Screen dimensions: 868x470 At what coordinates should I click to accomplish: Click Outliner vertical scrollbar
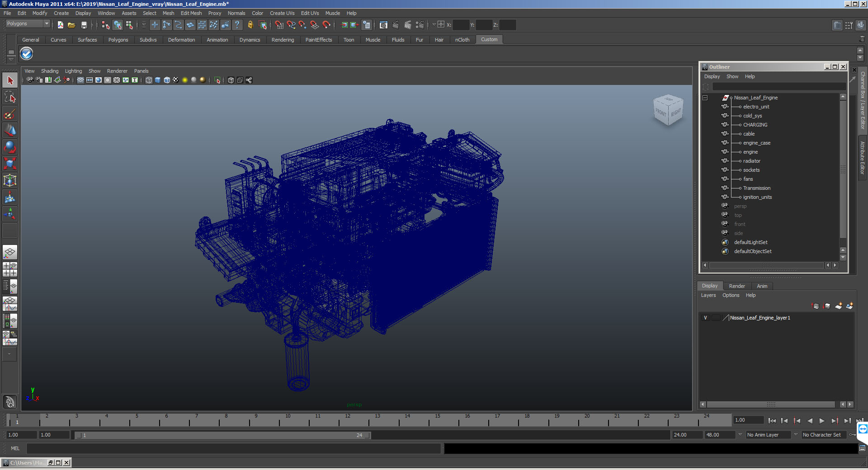click(x=843, y=170)
